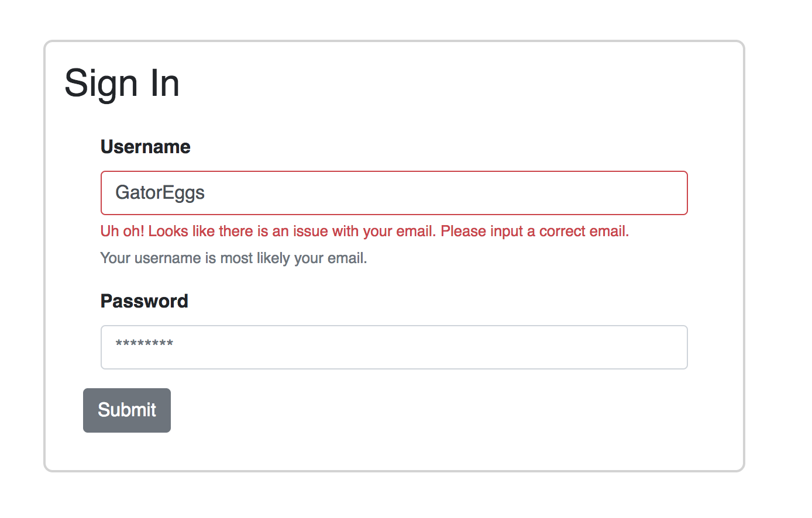Click the Sign In heading
Screen dimensions: 812x518
tap(122, 83)
